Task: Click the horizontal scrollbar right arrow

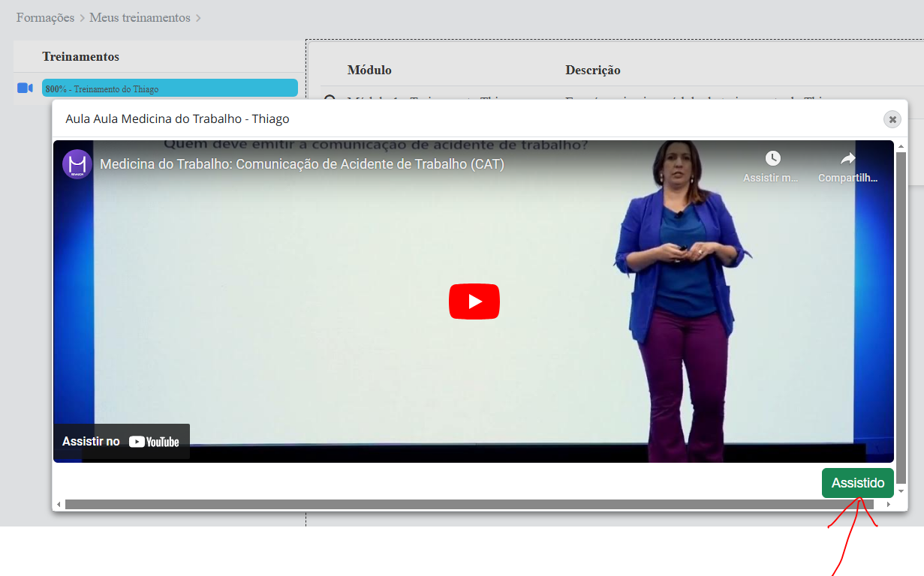Action: click(888, 505)
